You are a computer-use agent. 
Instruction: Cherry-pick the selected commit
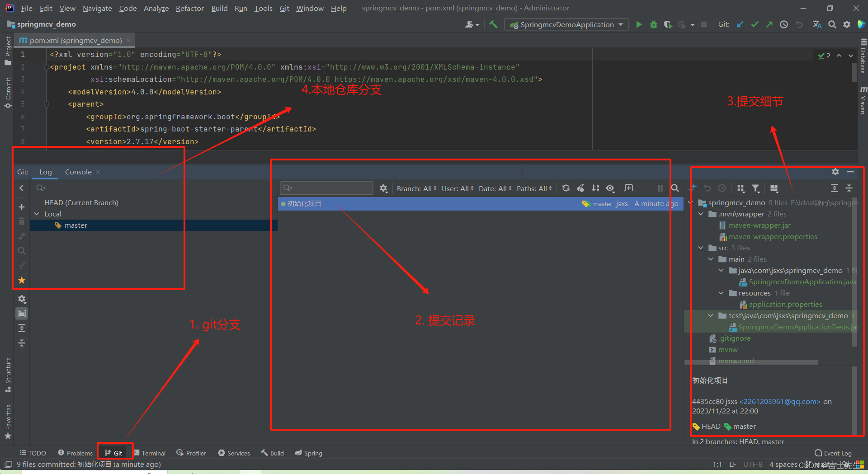click(581, 188)
